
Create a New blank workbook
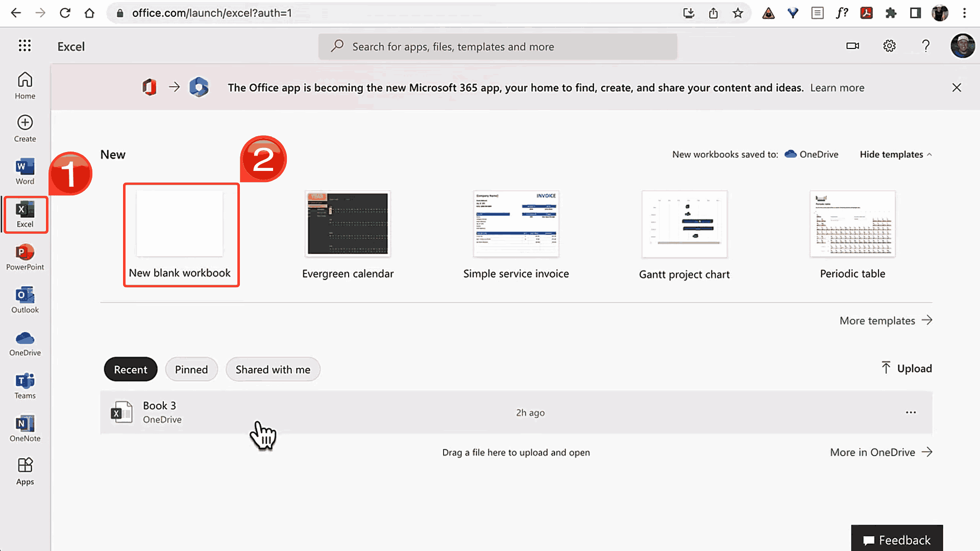click(181, 235)
